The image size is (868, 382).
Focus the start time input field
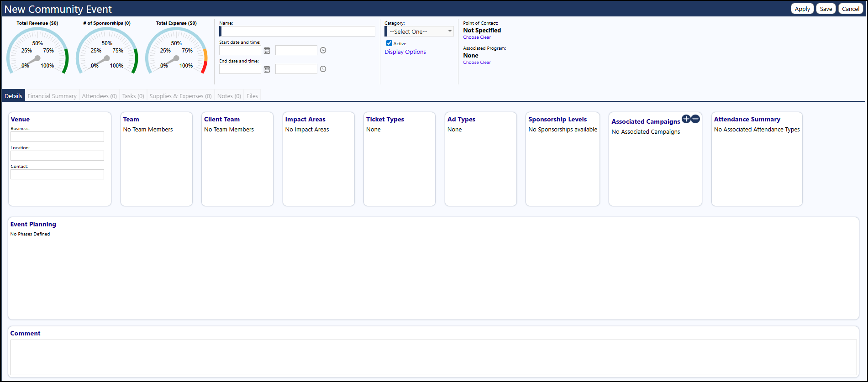pyautogui.click(x=296, y=50)
